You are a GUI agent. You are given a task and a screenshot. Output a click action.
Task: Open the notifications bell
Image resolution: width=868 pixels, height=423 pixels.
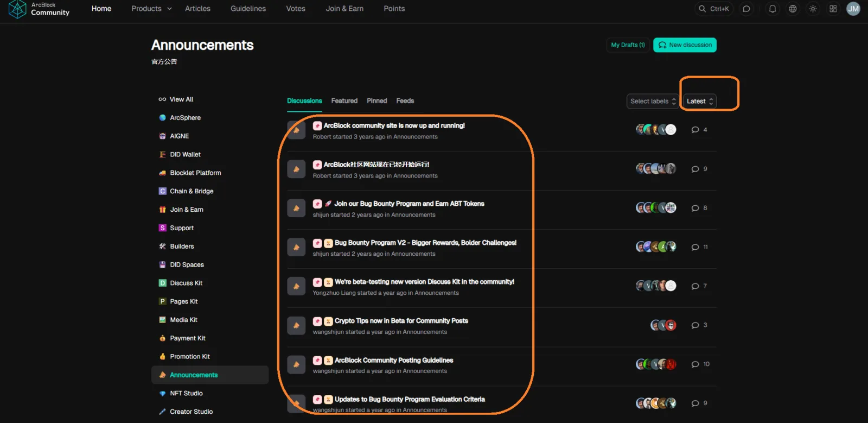click(x=773, y=9)
